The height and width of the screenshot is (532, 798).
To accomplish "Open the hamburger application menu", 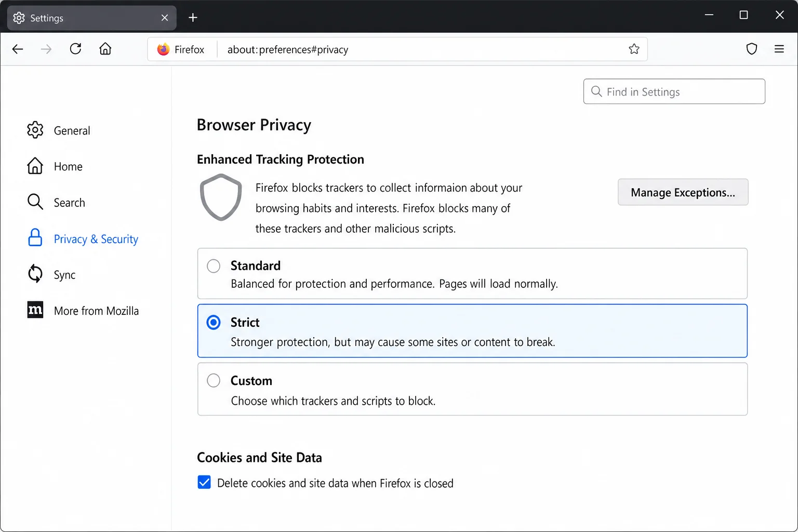I will 779,49.
